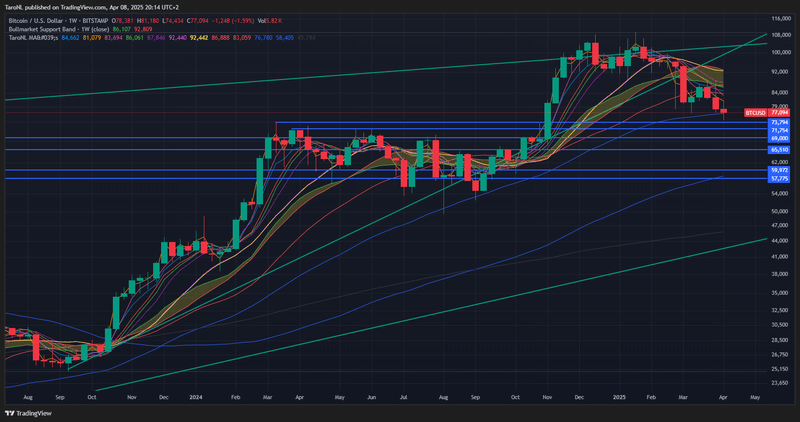Click the yellow MA value '92,442'
This screenshot has width=800, height=422.
[199, 38]
